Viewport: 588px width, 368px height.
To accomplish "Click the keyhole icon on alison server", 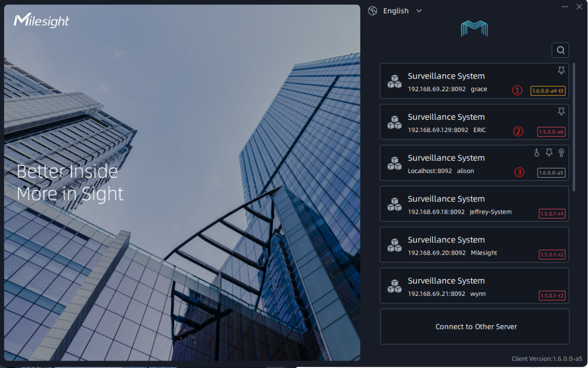I will pos(561,152).
